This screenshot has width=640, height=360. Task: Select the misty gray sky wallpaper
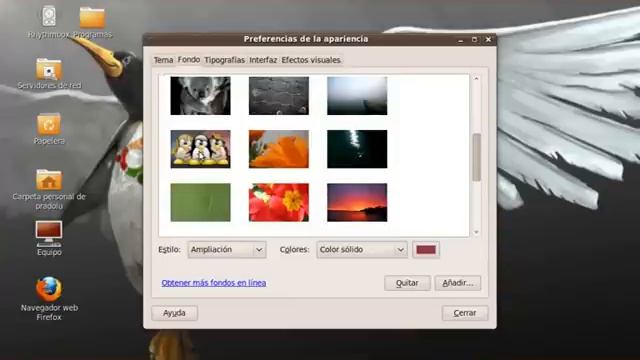pos(357,96)
